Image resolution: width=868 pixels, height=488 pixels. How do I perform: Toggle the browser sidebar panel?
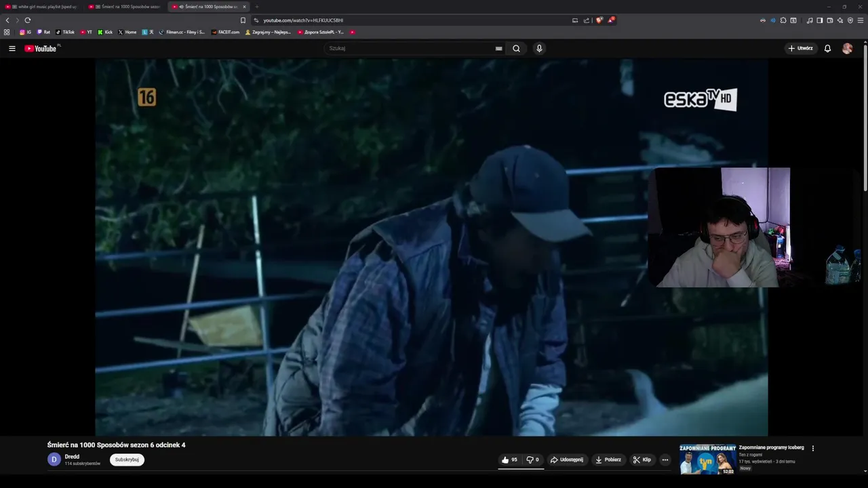tap(820, 20)
